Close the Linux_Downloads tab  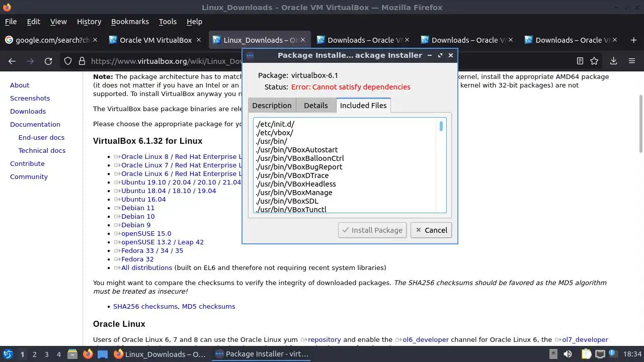[302, 40]
